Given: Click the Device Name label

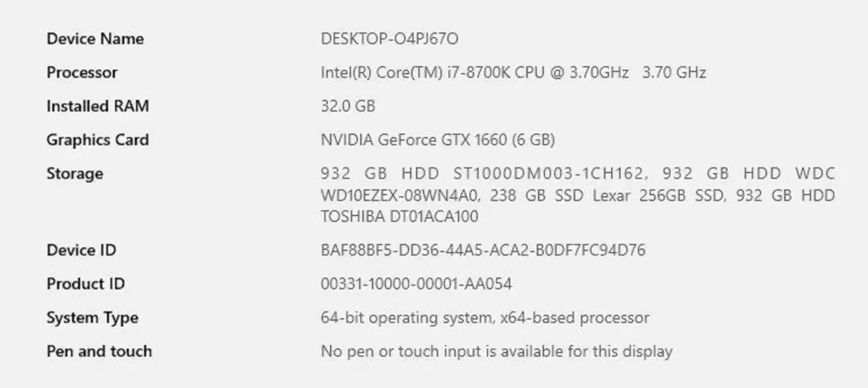Looking at the screenshot, I should (95, 39).
